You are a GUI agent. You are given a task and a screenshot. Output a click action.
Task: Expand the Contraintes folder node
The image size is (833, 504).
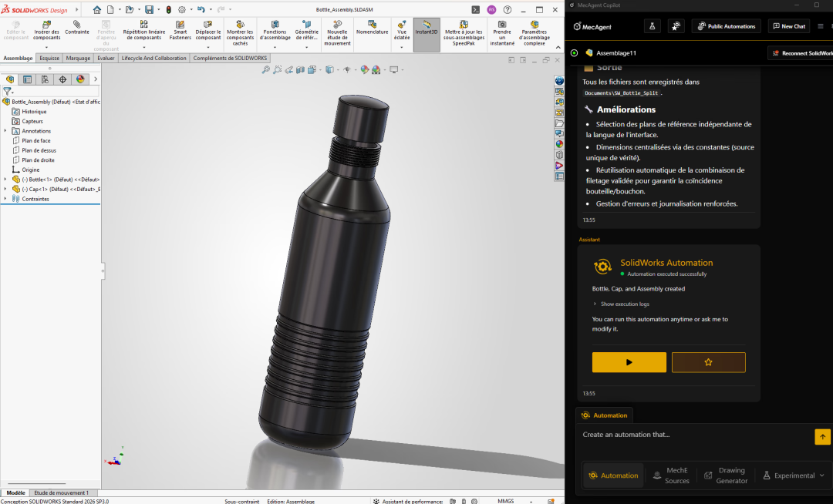point(5,199)
